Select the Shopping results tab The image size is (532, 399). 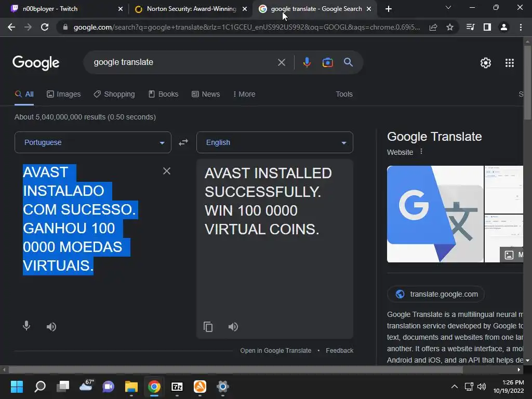click(114, 95)
